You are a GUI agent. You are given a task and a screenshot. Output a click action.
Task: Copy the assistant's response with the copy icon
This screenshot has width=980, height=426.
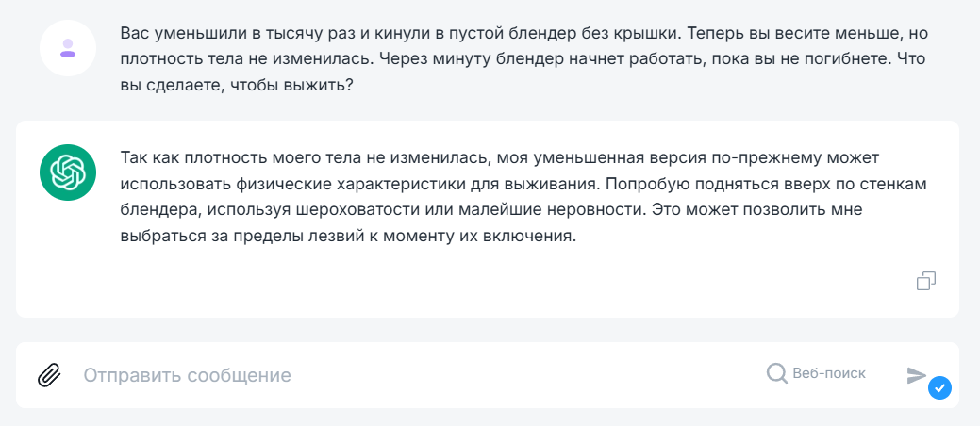tap(926, 281)
